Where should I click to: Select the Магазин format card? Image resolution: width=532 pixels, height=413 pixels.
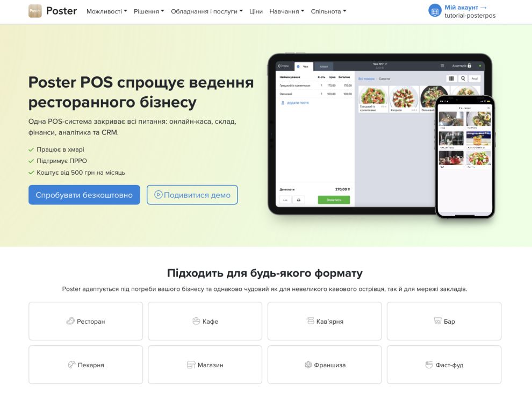pyautogui.click(x=205, y=365)
